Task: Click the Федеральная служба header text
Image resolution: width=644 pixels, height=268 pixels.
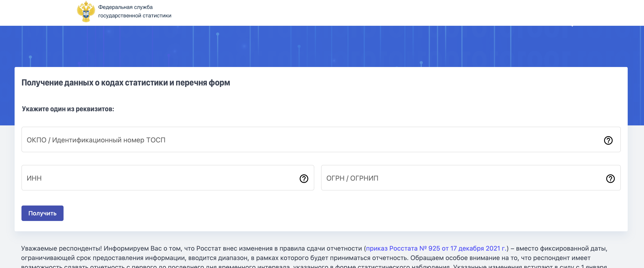Action: pyautogui.click(x=125, y=7)
